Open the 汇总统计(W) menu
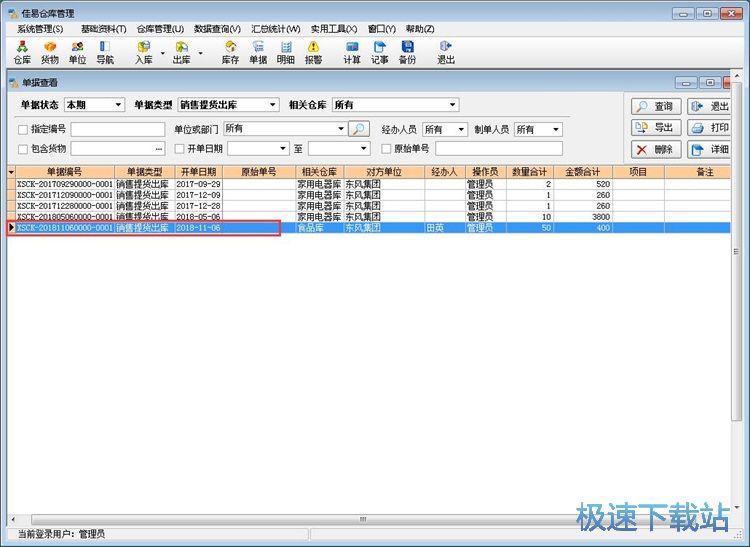Screen dimensions: 750x547 pyautogui.click(x=276, y=29)
